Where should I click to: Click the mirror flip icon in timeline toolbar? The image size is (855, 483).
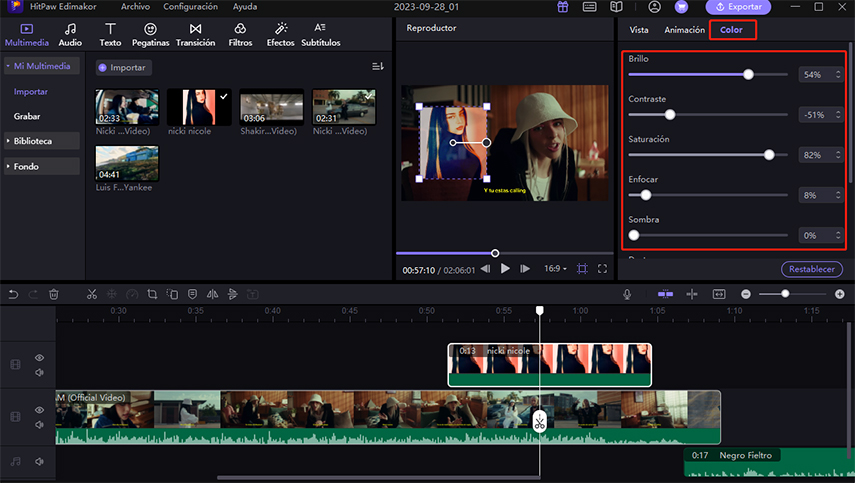[212, 294]
